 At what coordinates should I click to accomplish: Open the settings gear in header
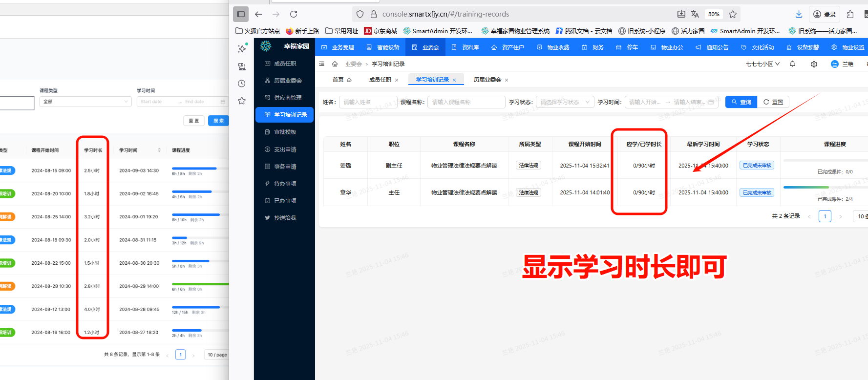coord(814,64)
